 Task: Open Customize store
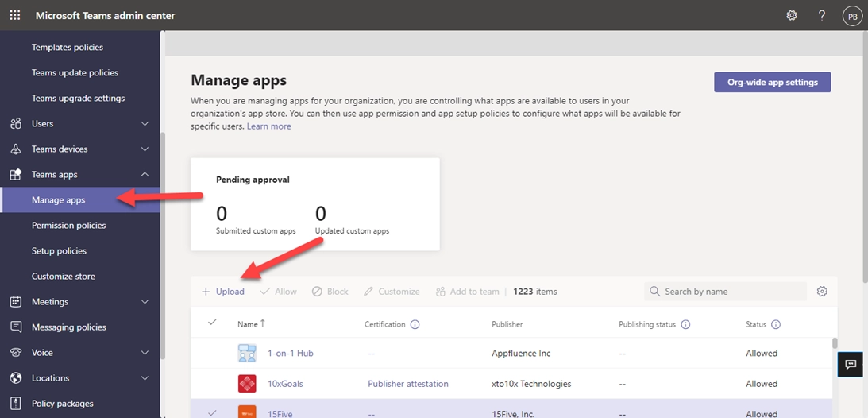coord(63,277)
